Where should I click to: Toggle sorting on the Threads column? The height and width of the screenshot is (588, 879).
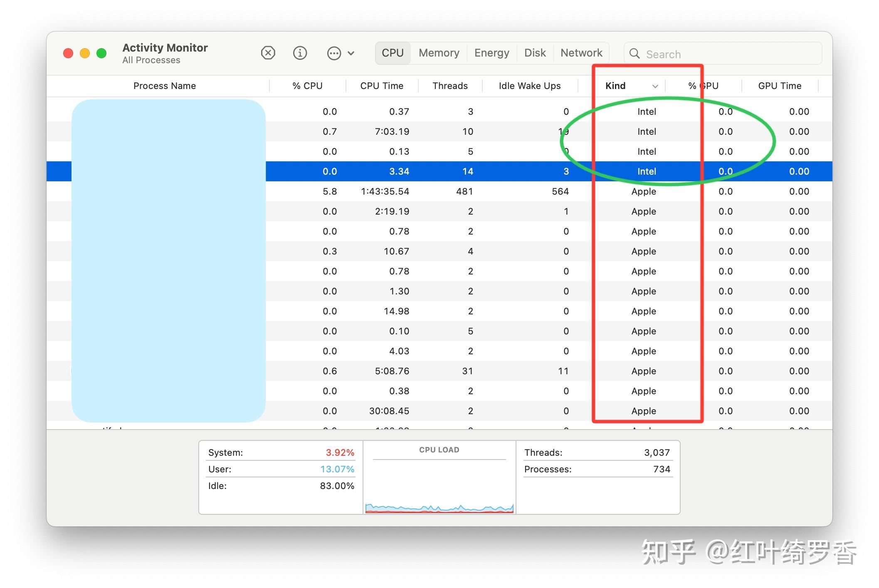[x=450, y=86]
